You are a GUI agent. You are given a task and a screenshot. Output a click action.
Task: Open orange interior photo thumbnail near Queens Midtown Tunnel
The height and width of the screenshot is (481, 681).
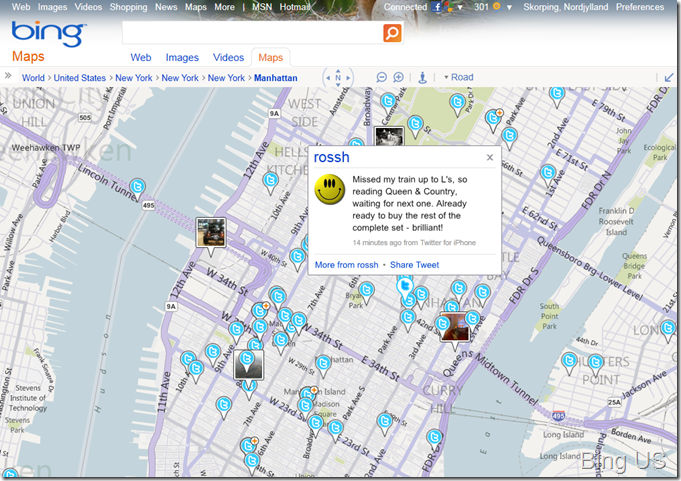pos(455,327)
